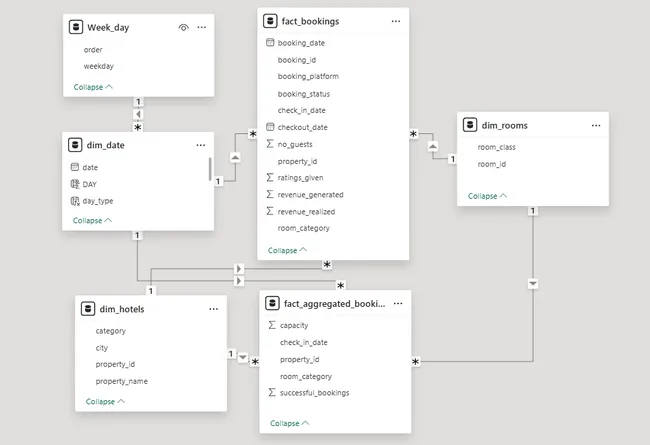Select the order field in Week_day
Viewport: 650px width, 445px height.
pyautogui.click(x=93, y=50)
